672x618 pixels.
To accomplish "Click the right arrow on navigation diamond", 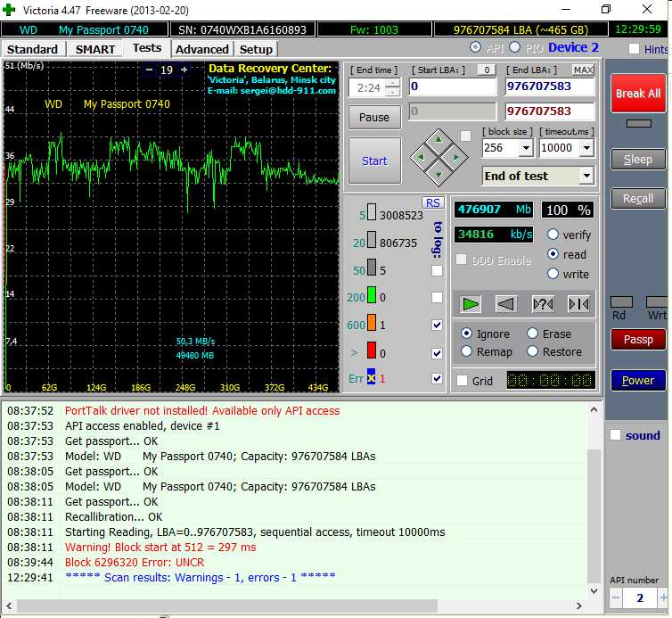I will click(x=455, y=157).
